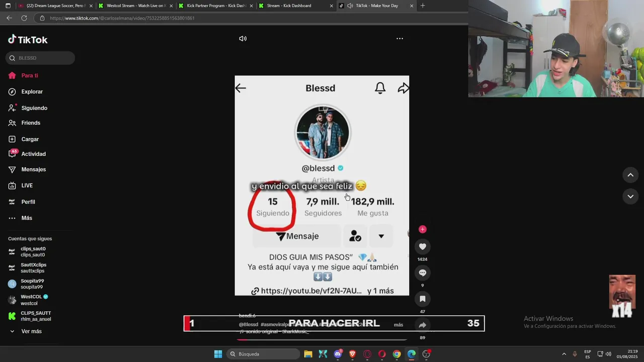Image resolution: width=644 pixels, height=362 pixels.
Task: Open the clips_saut0 followed account
Action: pos(27,251)
